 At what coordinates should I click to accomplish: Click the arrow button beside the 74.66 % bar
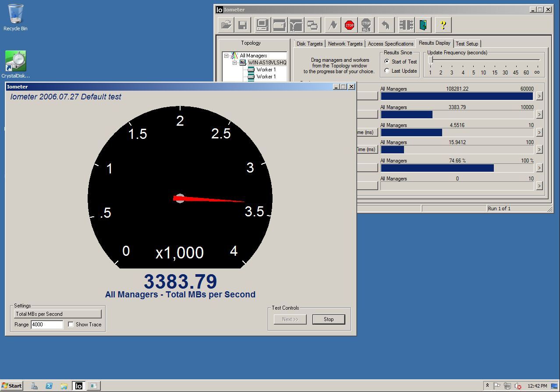(539, 168)
